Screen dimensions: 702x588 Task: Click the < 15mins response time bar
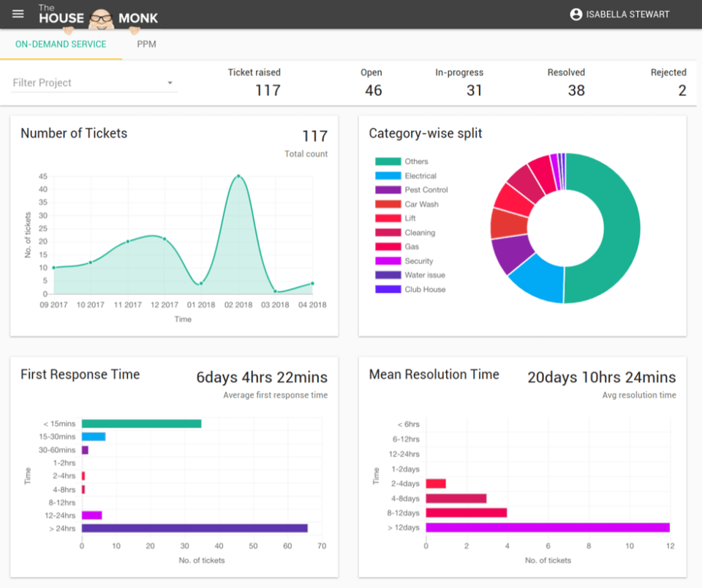[x=141, y=423]
